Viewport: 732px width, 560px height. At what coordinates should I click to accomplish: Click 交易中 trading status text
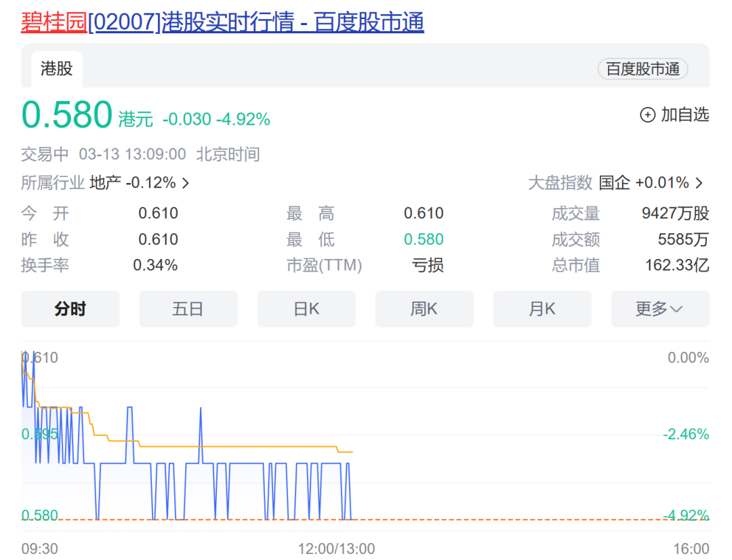45,154
